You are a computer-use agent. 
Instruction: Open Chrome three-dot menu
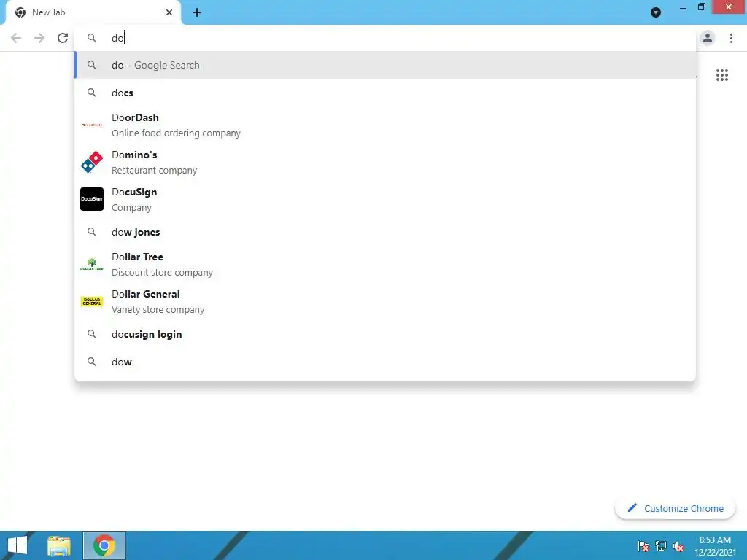point(731,38)
